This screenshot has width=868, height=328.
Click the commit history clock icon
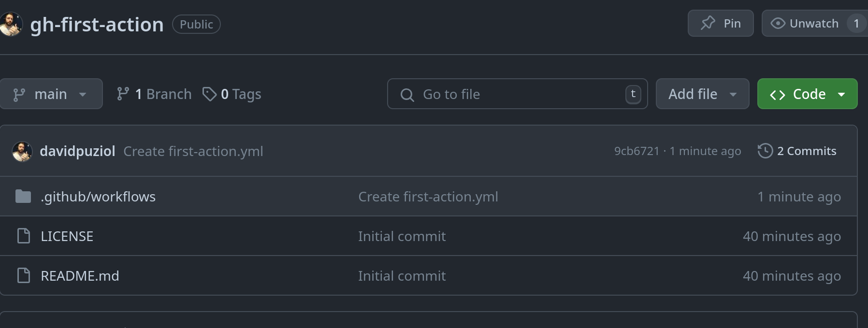coord(765,151)
